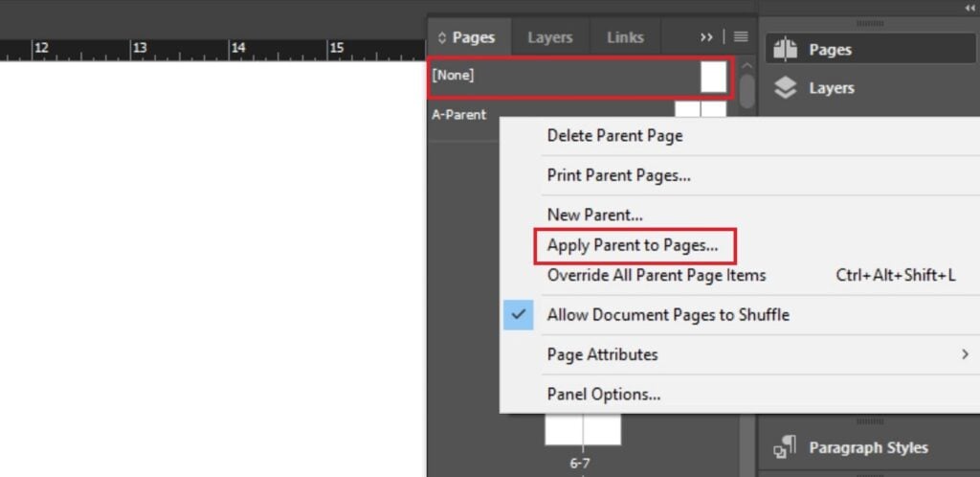Collapse the dock with the double-arrow icon
980x477 pixels.
[x=969, y=7]
